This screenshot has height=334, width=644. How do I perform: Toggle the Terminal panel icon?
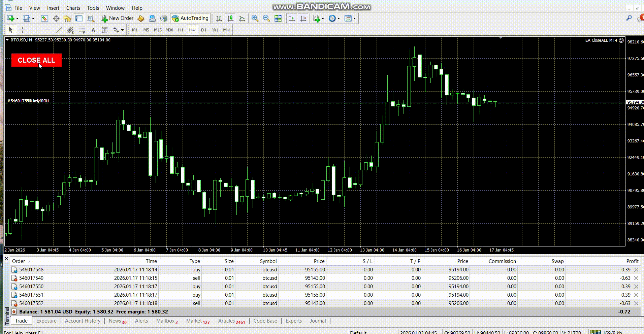tap(79, 18)
